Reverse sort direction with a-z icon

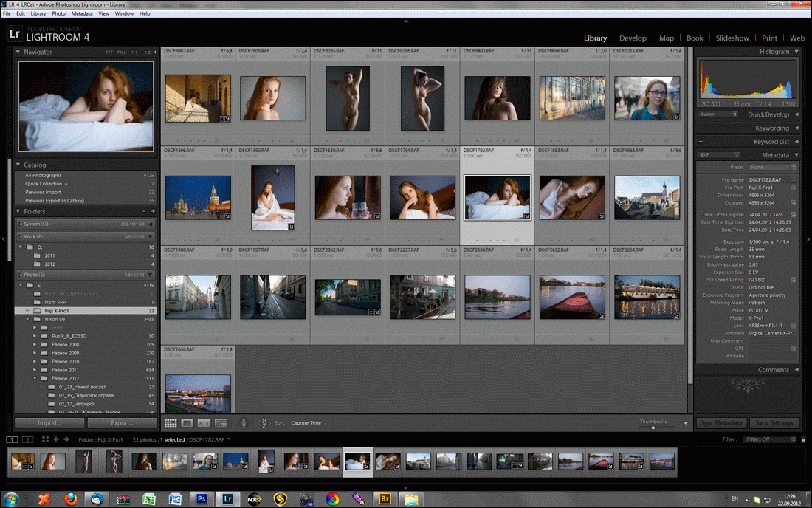[x=264, y=423]
